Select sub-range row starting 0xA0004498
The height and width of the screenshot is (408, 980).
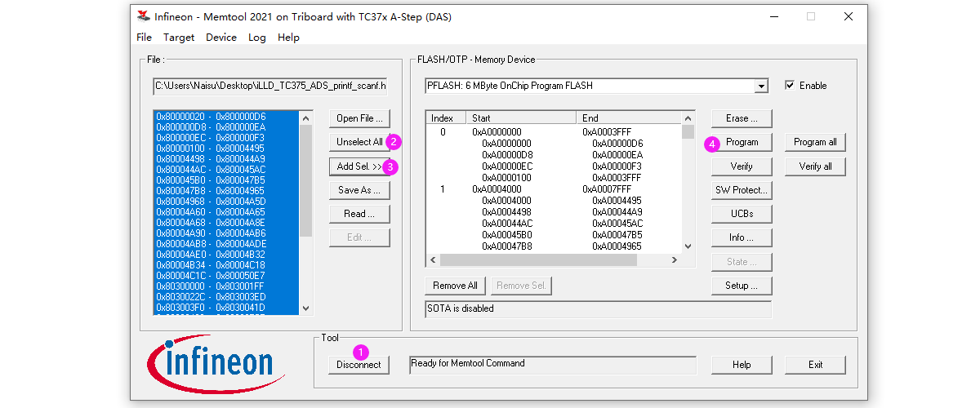click(554, 211)
